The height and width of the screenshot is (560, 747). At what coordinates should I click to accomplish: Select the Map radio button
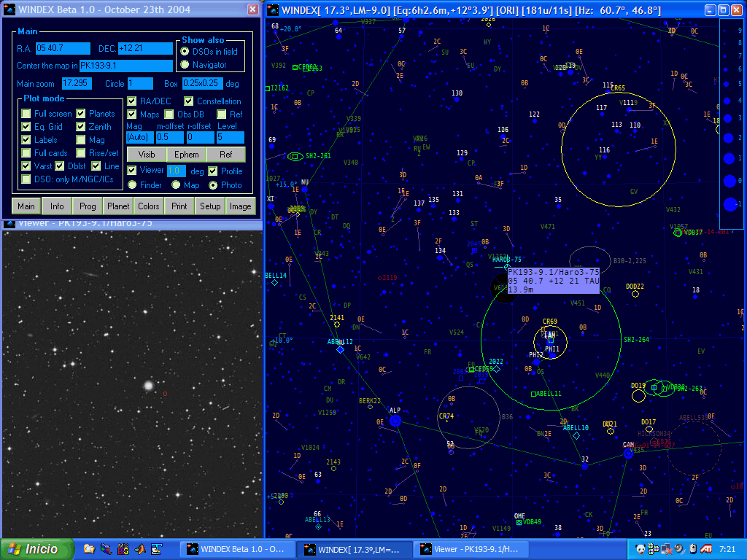coord(176,184)
